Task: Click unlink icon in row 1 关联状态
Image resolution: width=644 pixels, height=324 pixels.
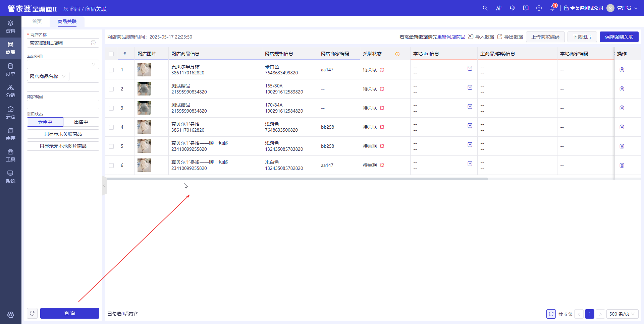Action: pyautogui.click(x=382, y=70)
